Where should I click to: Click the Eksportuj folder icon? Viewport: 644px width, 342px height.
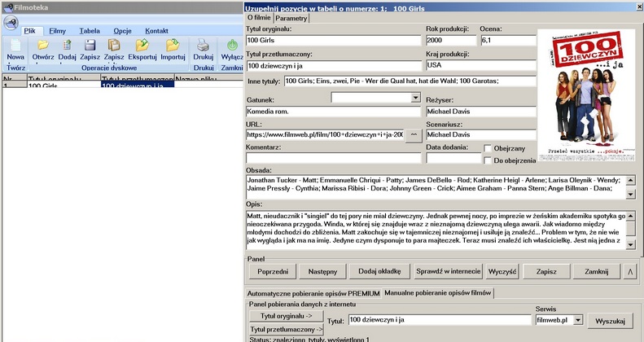(142, 45)
